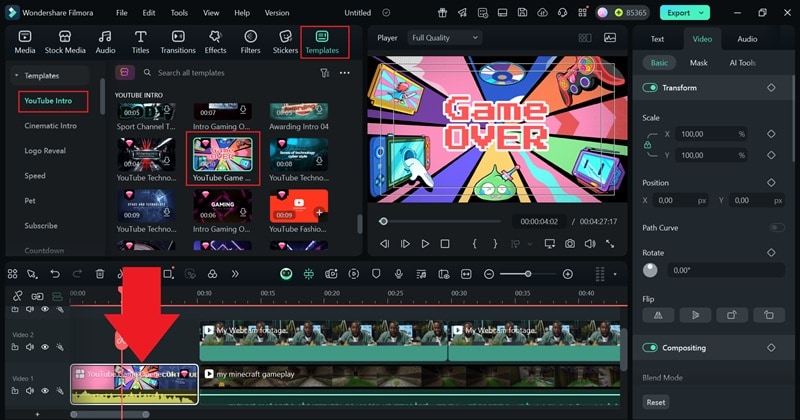Open the Titles panel
The height and width of the screenshot is (420, 800).
click(x=140, y=42)
